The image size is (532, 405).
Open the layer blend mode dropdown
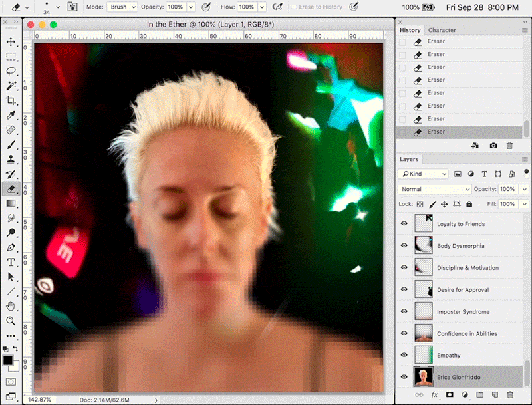pos(435,189)
